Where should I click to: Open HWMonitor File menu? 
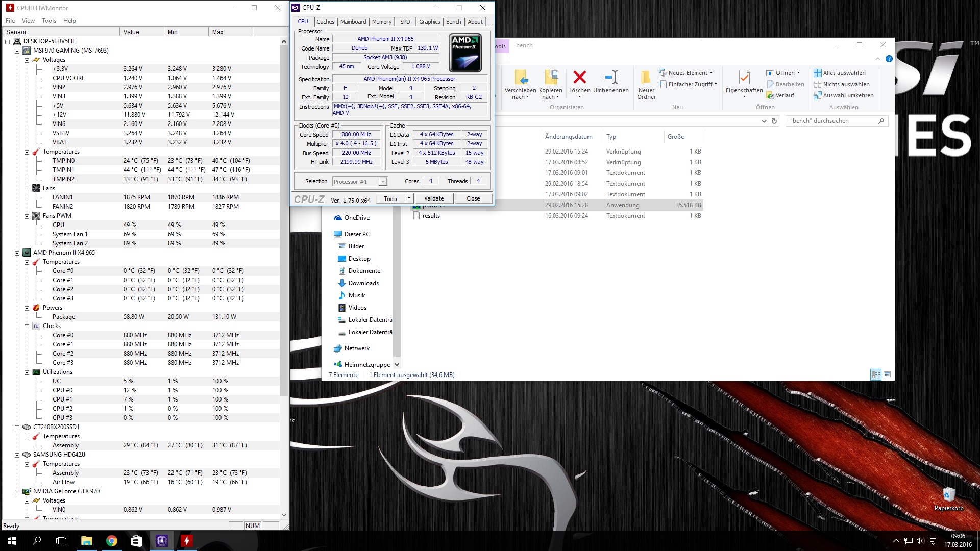pyautogui.click(x=10, y=21)
